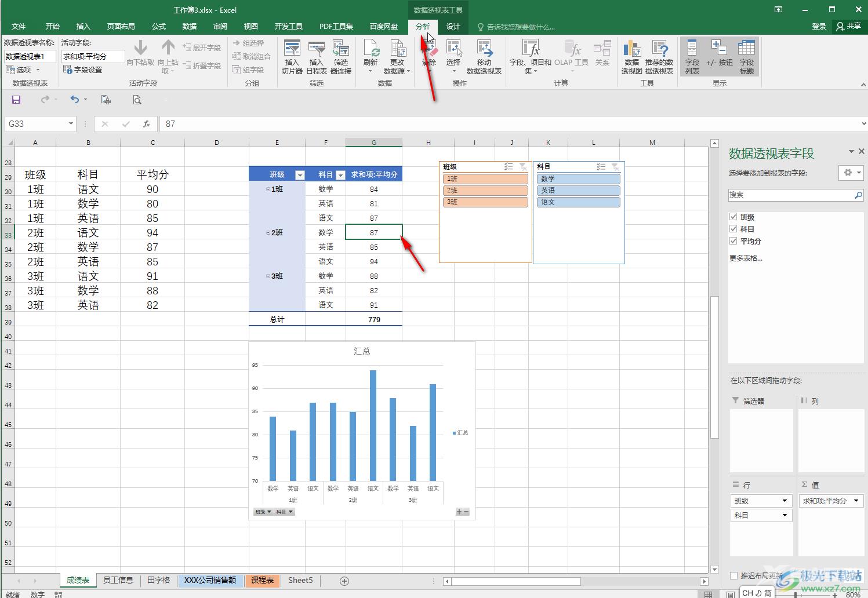This screenshot has height=598, width=868.
Task: Select 1班 in the 班级 slicer
Action: pos(485,179)
